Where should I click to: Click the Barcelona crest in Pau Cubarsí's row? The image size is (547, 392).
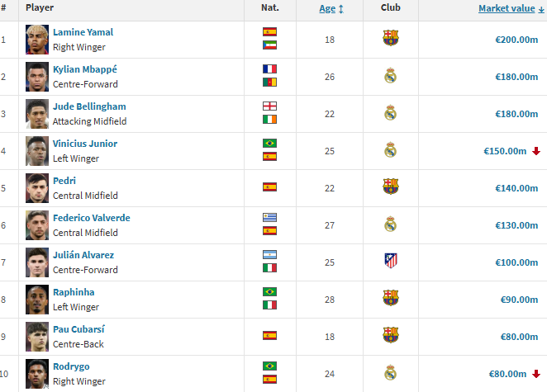point(390,336)
